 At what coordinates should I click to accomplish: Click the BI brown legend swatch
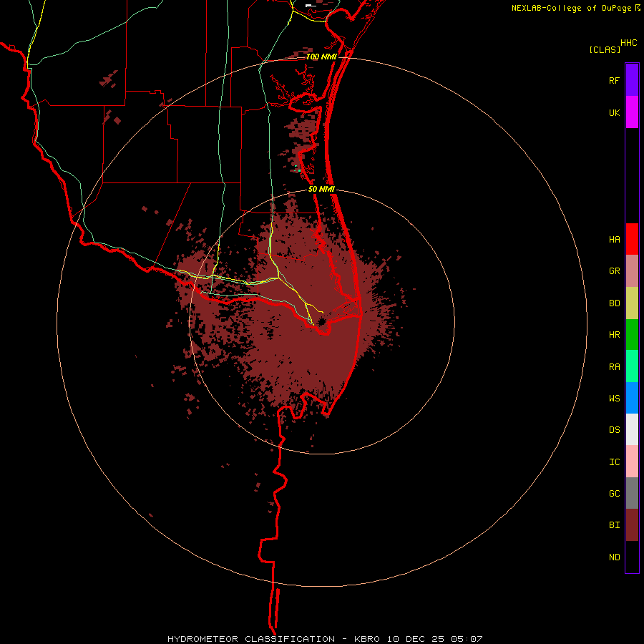(x=632, y=525)
